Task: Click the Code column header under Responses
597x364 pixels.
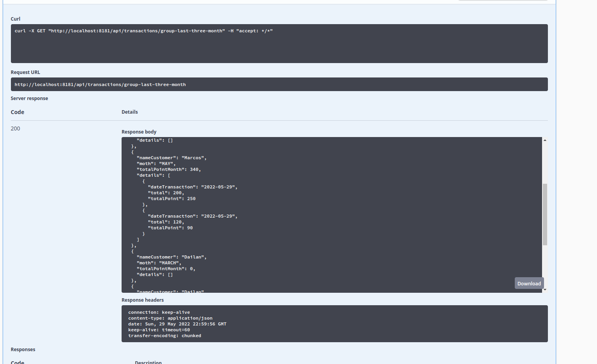Action: tap(18, 362)
